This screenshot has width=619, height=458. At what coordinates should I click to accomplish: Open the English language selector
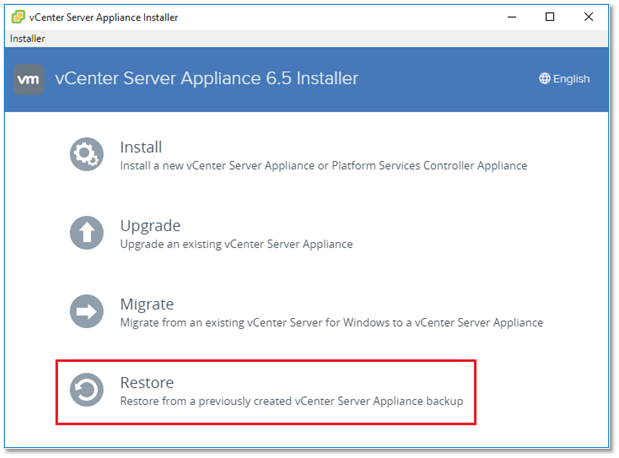point(565,79)
